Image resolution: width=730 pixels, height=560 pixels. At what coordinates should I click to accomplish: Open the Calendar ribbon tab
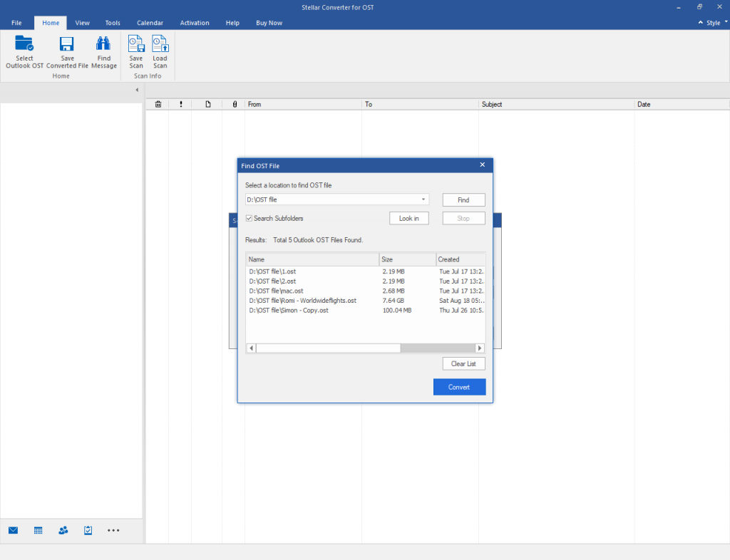tap(150, 23)
